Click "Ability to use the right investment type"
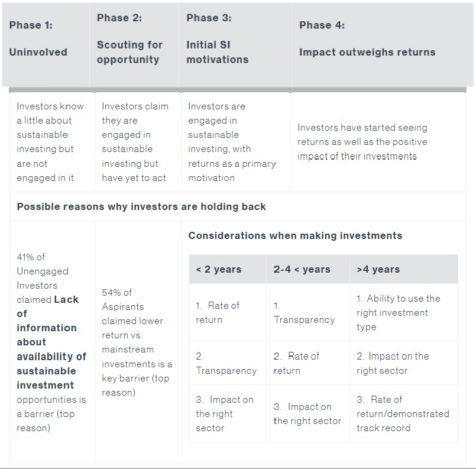The width and height of the screenshot is (476, 469). tap(398, 312)
